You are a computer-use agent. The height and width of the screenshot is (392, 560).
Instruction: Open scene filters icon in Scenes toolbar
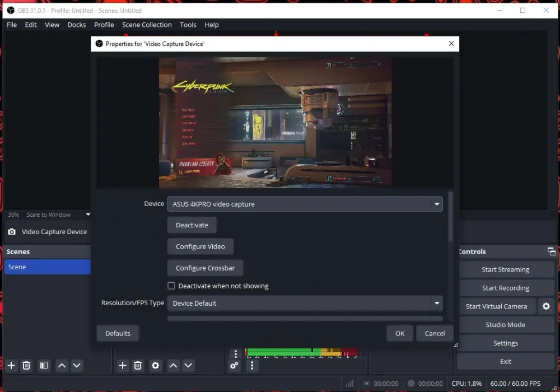[x=44, y=365]
